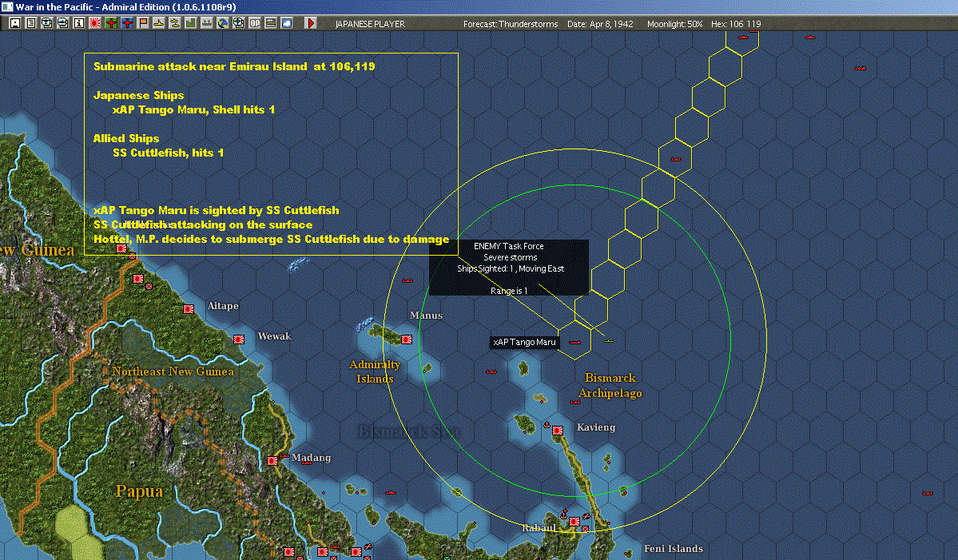Click the JAPANESE PLAYER status text
Image resolution: width=958 pixels, height=560 pixels.
coord(370,24)
